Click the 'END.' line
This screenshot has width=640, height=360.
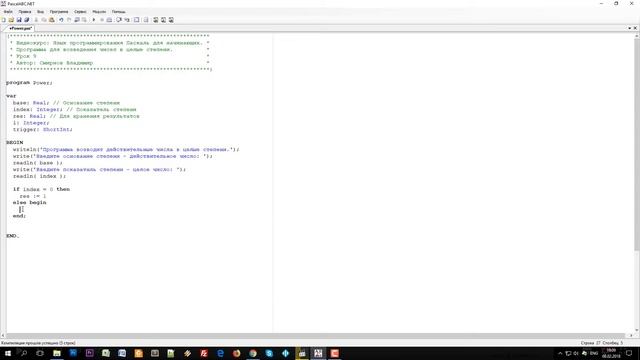(x=12, y=236)
